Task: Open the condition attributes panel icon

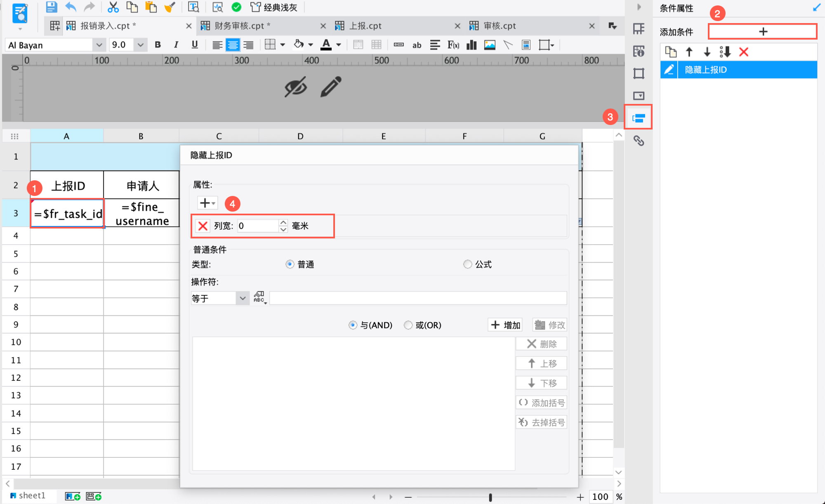Action: [x=638, y=118]
